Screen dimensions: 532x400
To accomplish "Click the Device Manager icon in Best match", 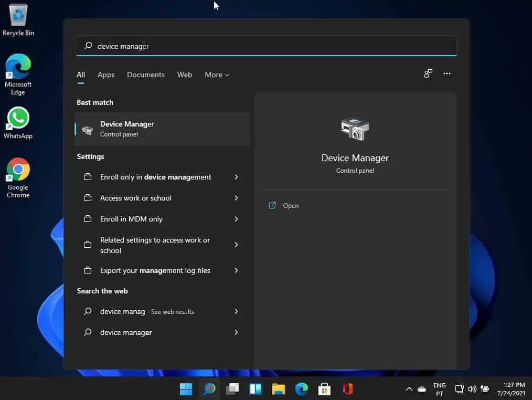I will click(87, 129).
